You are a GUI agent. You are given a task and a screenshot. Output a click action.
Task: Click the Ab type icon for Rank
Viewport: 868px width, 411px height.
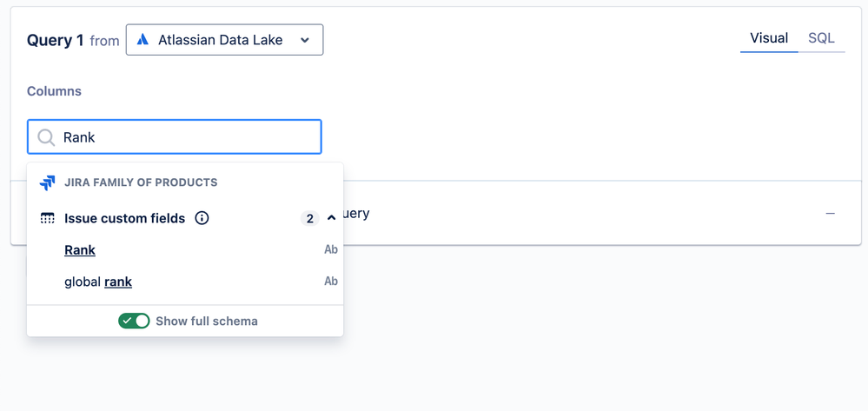coord(330,250)
